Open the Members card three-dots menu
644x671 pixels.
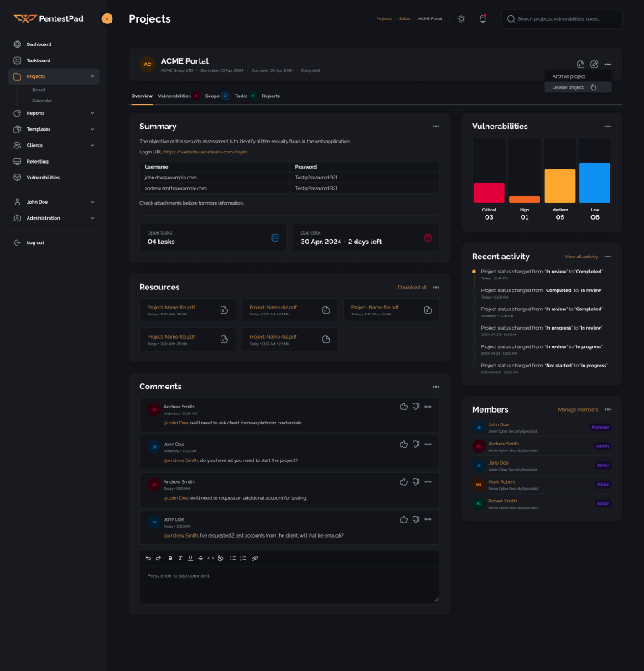(x=608, y=410)
